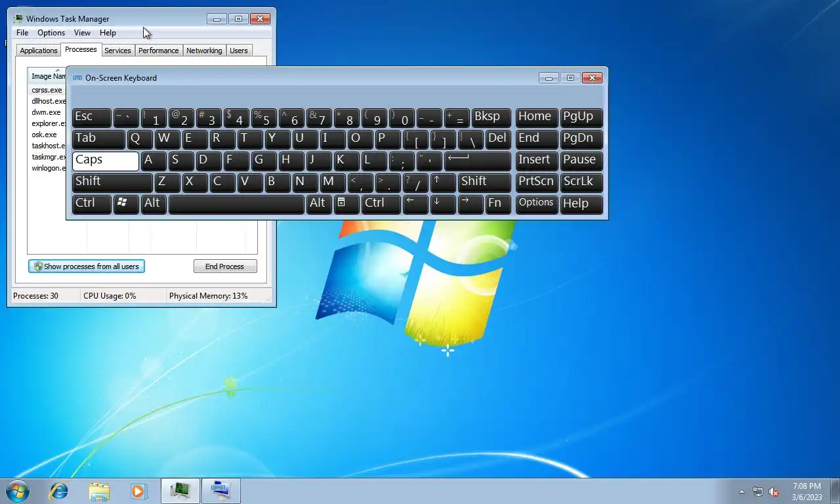
Task: Switch to the Users tab
Action: (x=239, y=51)
